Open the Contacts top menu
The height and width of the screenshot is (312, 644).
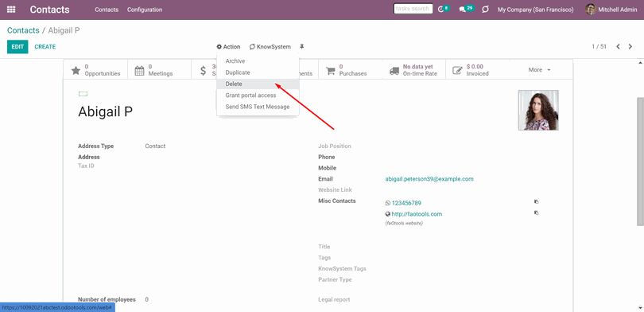coord(107,10)
